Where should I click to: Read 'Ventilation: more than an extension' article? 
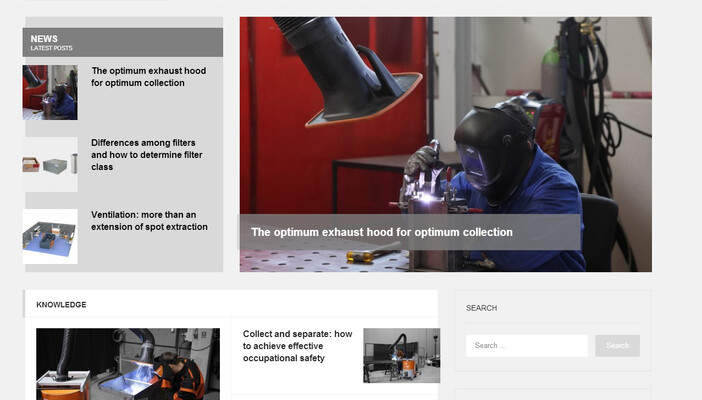pos(149,221)
